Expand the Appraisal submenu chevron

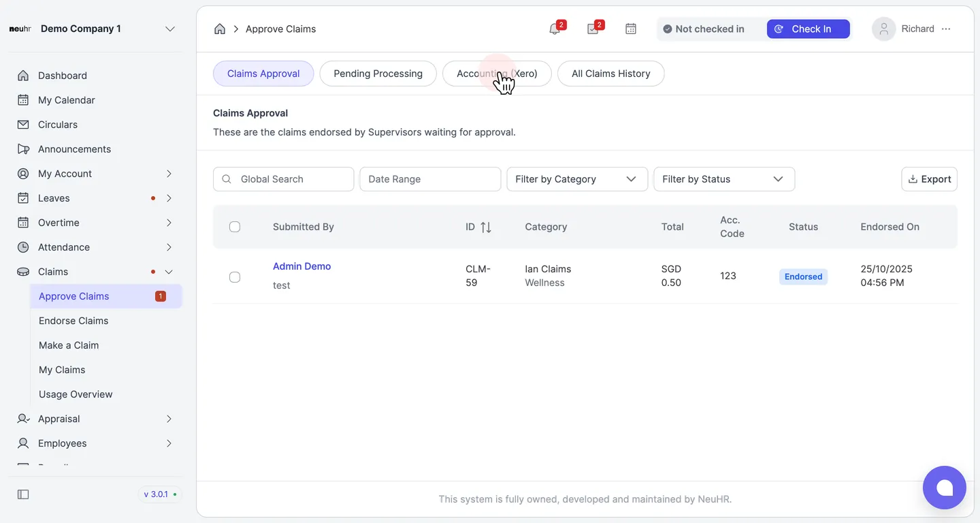169,419
